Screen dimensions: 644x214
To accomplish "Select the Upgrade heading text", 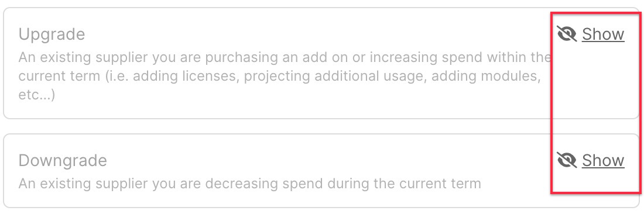I will coord(52,35).
